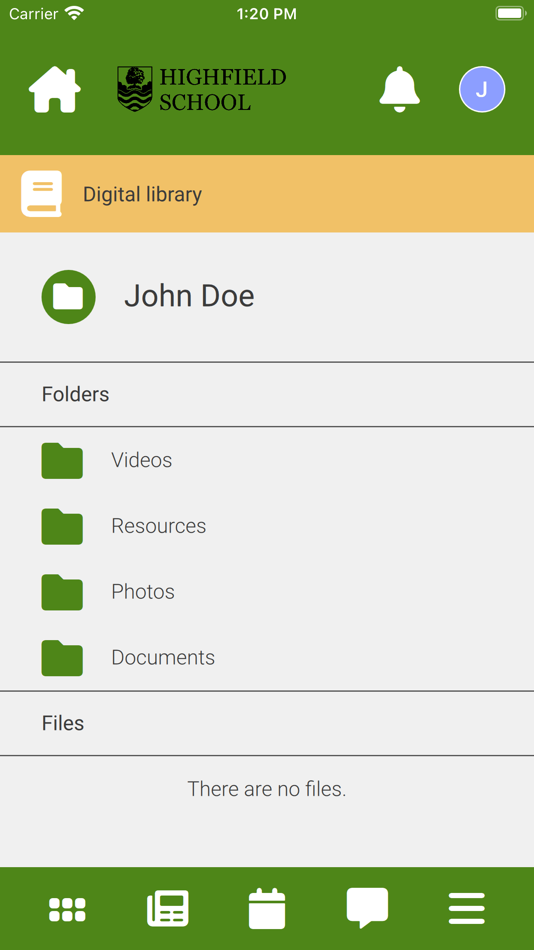
Task: Open the calendar in bottom bar
Action: click(267, 908)
